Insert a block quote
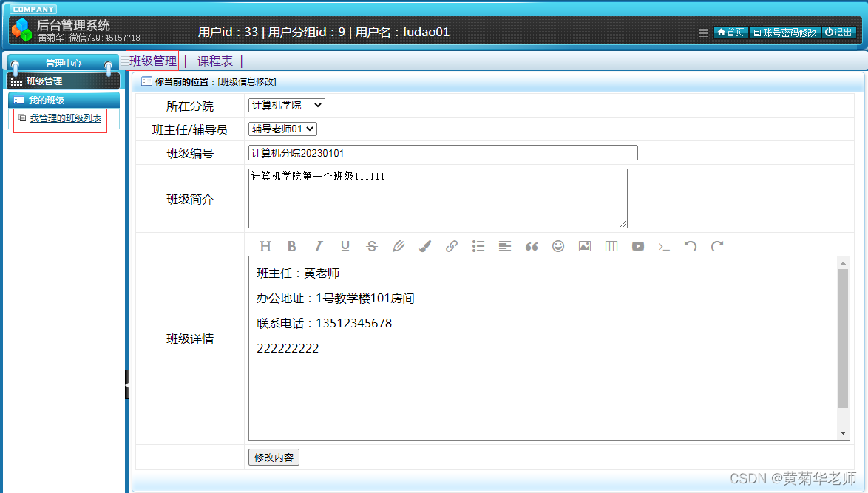Screen dimensions: 868x493 [x=532, y=246]
